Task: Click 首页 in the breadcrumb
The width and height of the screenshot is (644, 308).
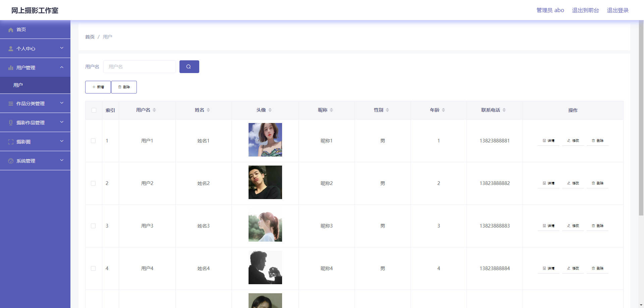Action: tap(90, 37)
